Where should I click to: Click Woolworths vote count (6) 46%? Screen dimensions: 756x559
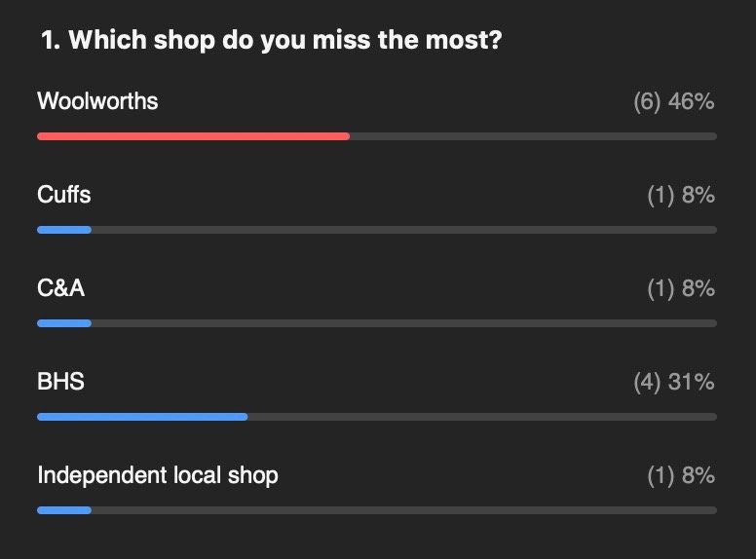pos(673,101)
